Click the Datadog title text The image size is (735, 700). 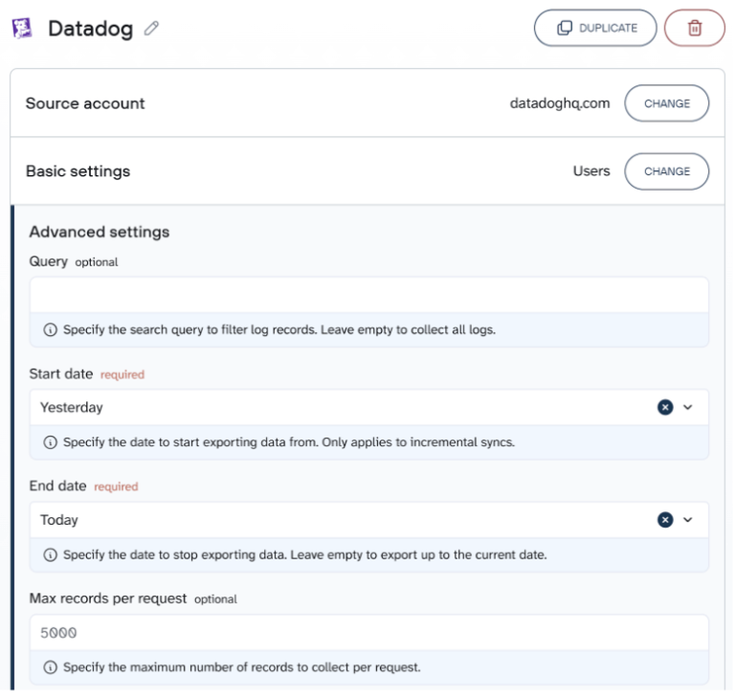91,29
